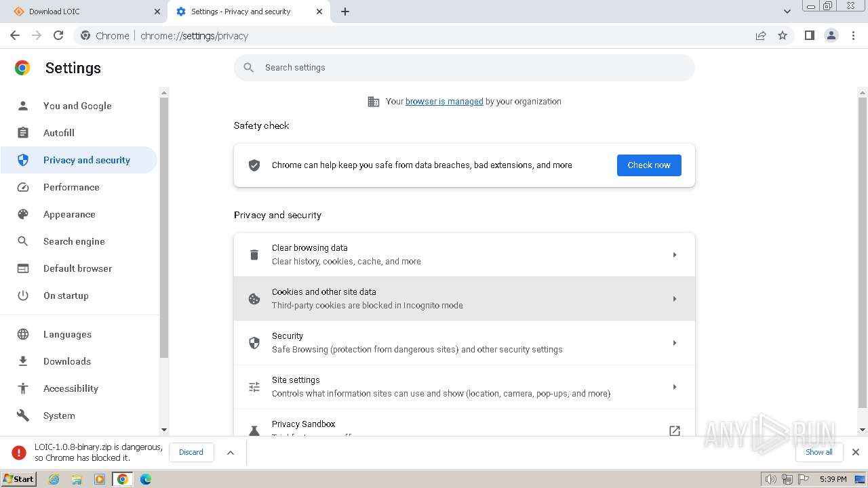Click the Downloads arrow icon
The image size is (868, 488).
coord(23,361)
